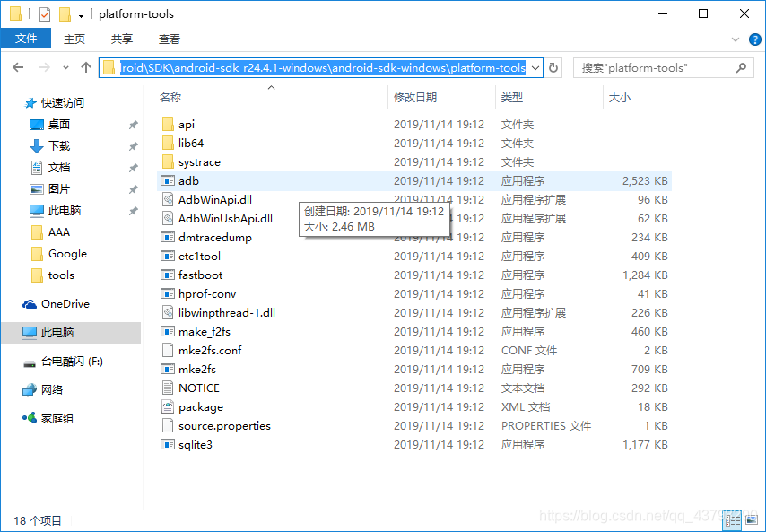Go up one folder level arrow
The image size is (766, 532).
tap(86, 67)
